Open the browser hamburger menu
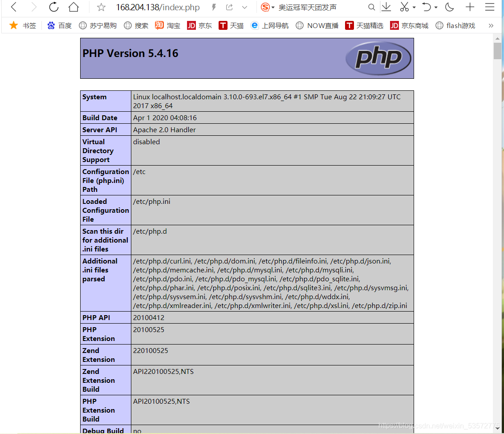 (x=491, y=7)
